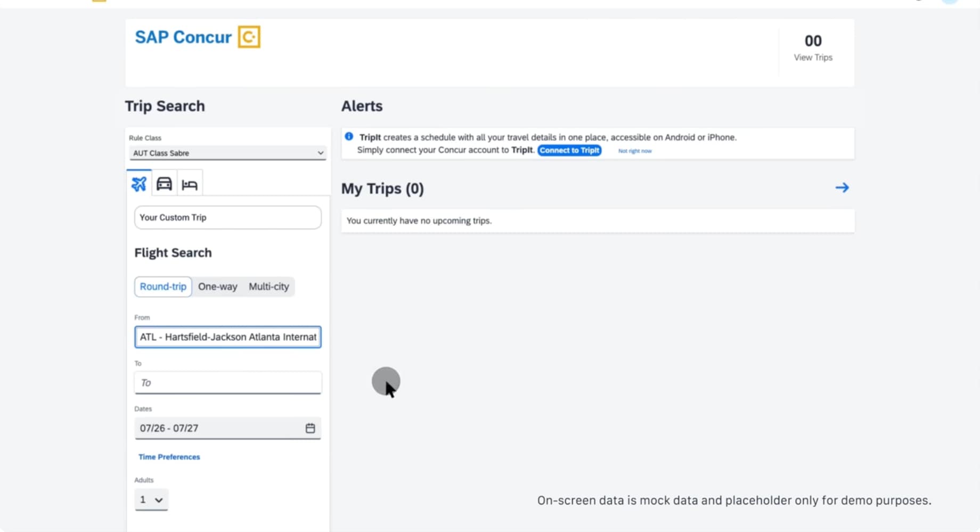Viewport: 980px width, 532px height.
Task: Open View Trips counter
Action: coord(813,48)
